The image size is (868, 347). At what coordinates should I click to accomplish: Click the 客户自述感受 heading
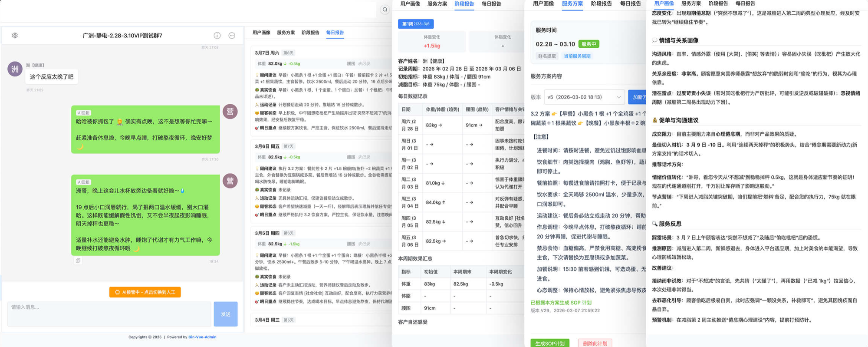coord(413,322)
